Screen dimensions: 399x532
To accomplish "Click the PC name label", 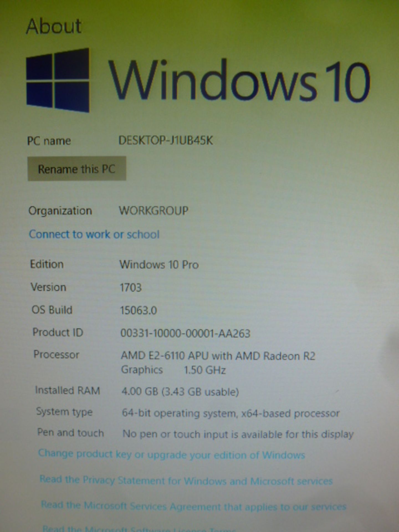I will tap(49, 141).
